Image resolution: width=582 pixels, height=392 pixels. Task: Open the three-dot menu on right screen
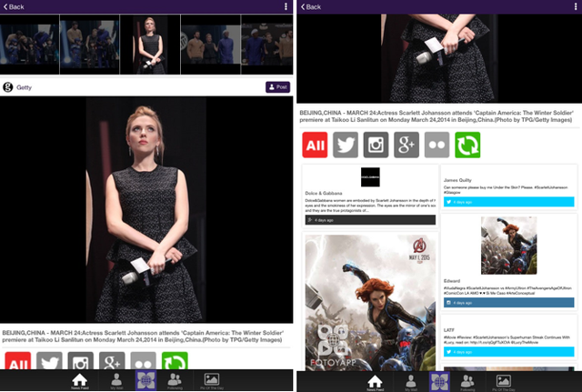click(x=575, y=6)
